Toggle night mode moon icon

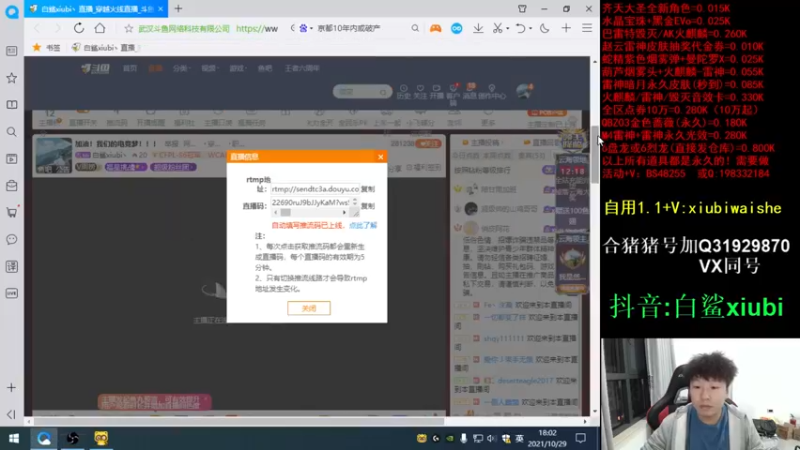(x=545, y=29)
